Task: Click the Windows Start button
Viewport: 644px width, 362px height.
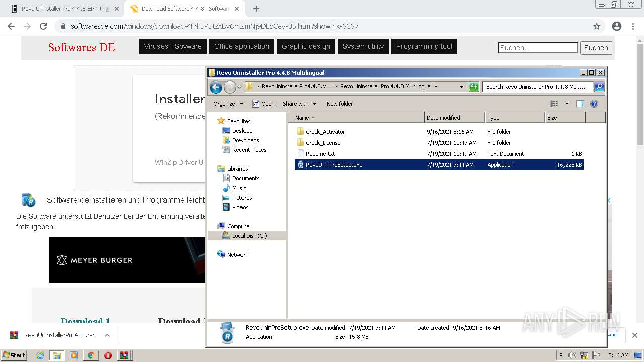Action: [14, 355]
